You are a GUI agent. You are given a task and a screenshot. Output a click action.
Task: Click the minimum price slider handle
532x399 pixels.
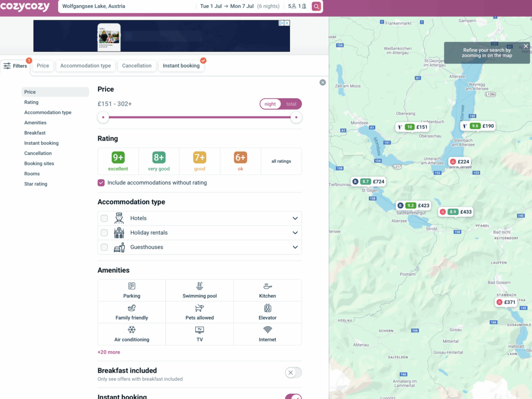pyautogui.click(x=103, y=117)
